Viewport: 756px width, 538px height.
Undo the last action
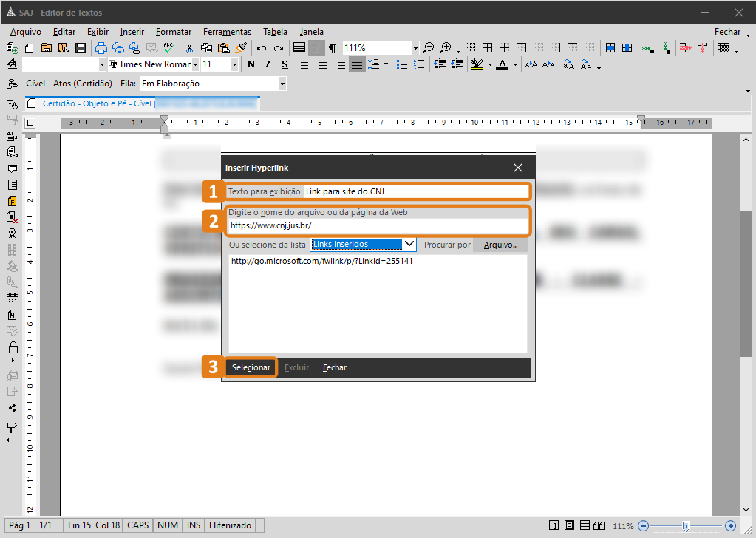[262, 48]
